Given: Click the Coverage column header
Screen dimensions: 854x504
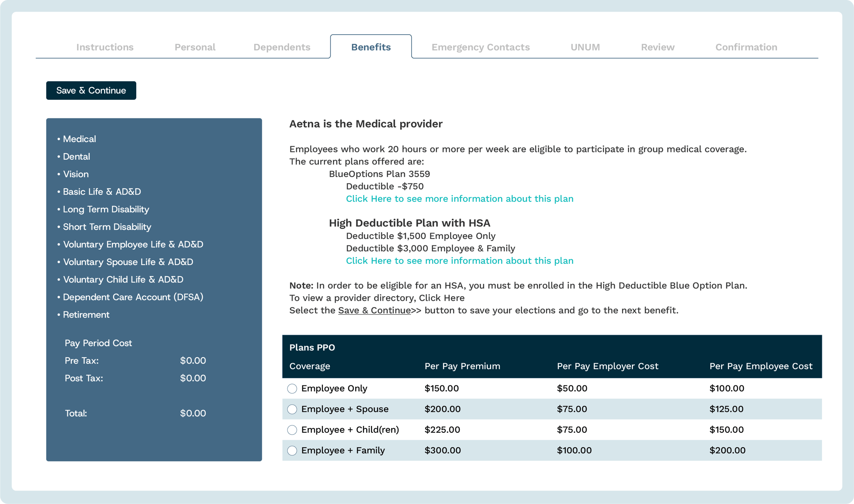Looking at the screenshot, I should click(310, 366).
